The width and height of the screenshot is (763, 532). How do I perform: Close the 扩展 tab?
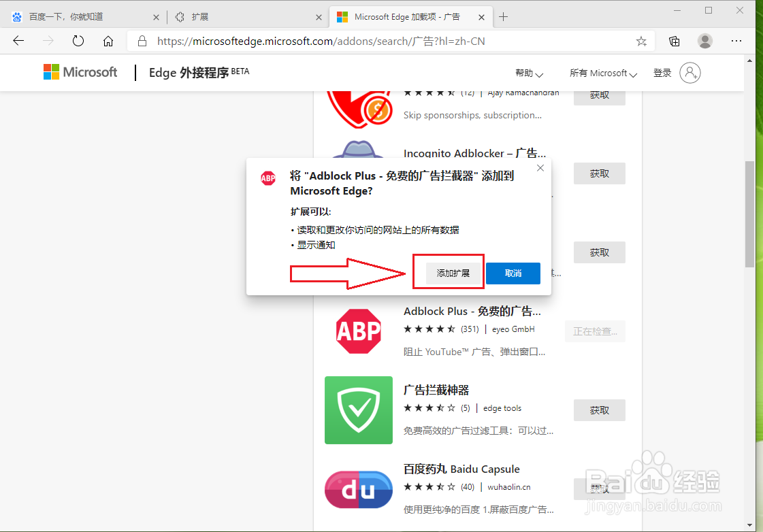(x=319, y=17)
